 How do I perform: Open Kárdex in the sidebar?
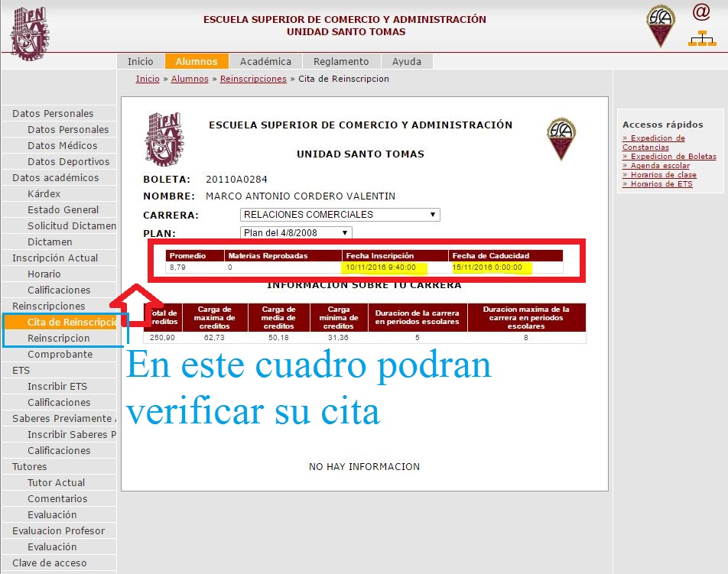click(x=58, y=194)
